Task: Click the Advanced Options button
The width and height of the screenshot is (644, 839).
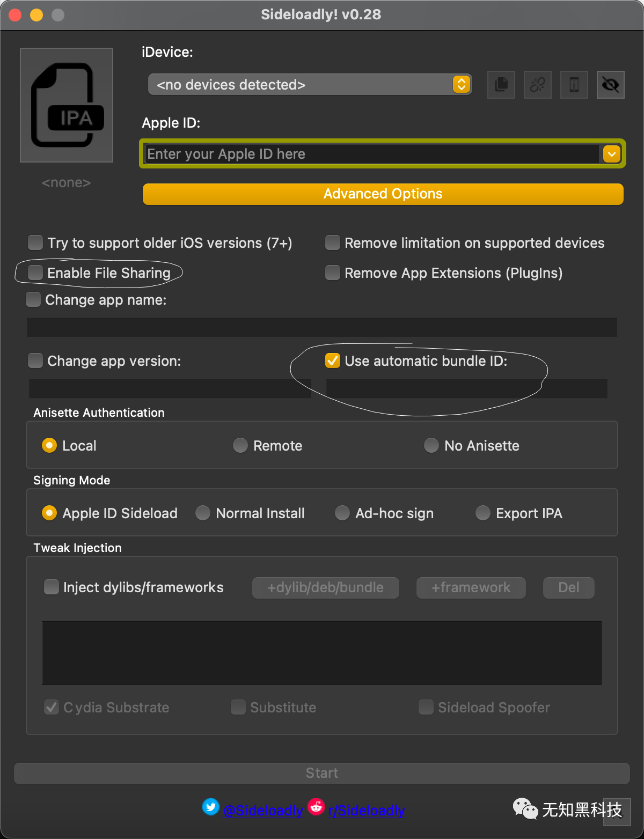Action: [x=383, y=194]
